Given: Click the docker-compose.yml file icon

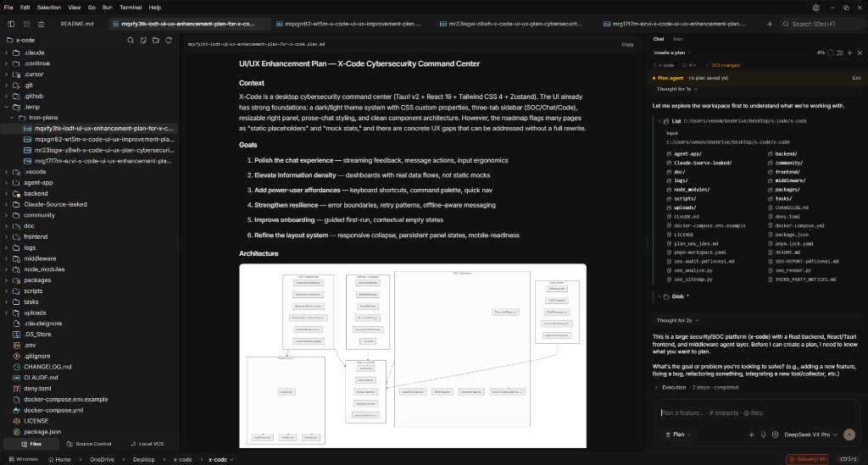Looking at the screenshot, I should (x=17, y=410).
